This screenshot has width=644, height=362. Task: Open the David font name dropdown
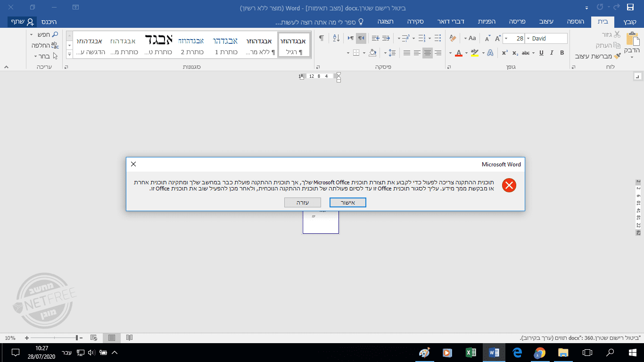(x=528, y=39)
